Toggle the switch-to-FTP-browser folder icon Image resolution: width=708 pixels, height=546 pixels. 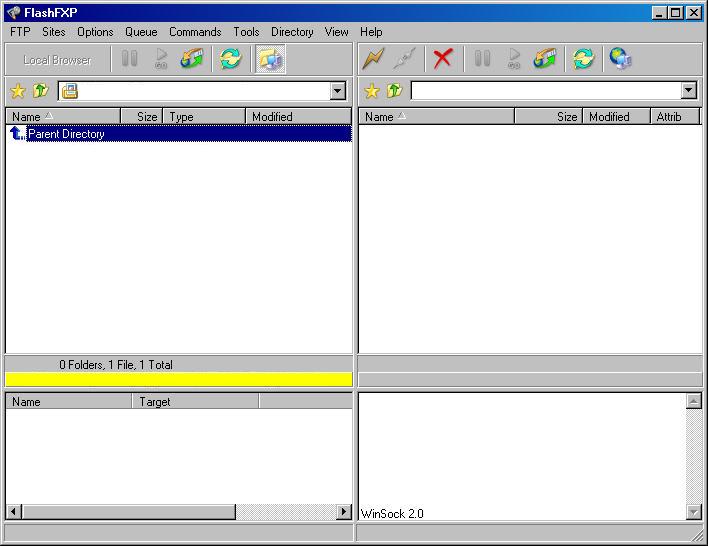click(270, 59)
